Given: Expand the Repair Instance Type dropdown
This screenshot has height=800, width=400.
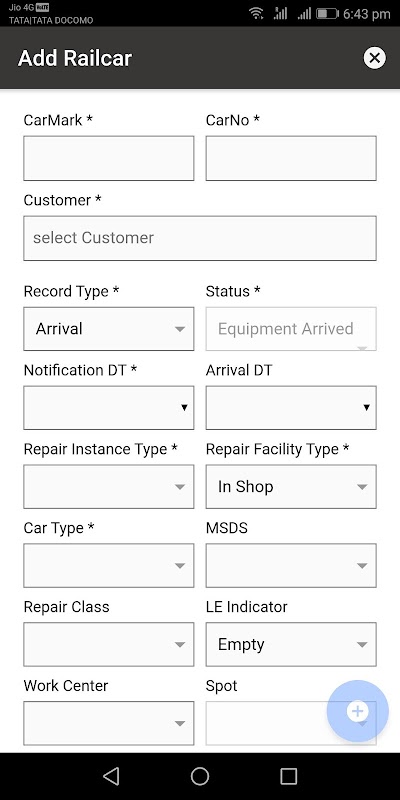Looking at the screenshot, I should (x=109, y=486).
